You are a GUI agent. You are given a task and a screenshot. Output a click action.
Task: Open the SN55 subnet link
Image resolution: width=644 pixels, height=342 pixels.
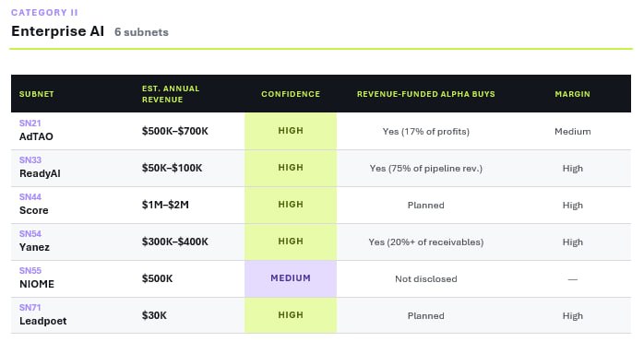pyautogui.click(x=30, y=271)
